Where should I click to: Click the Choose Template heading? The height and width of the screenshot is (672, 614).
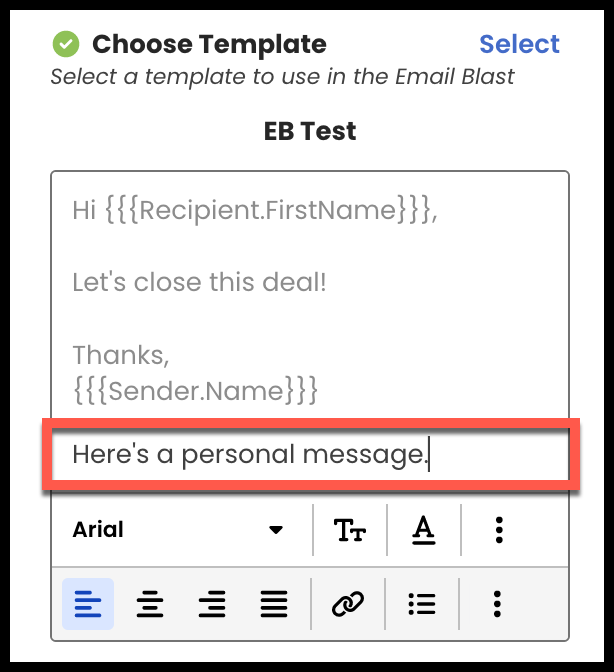point(210,44)
